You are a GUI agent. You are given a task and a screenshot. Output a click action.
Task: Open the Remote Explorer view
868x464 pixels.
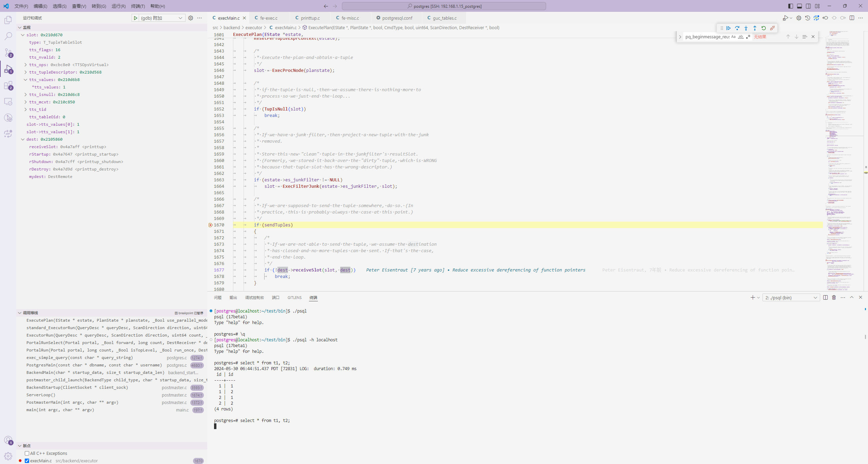tap(8, 101)
